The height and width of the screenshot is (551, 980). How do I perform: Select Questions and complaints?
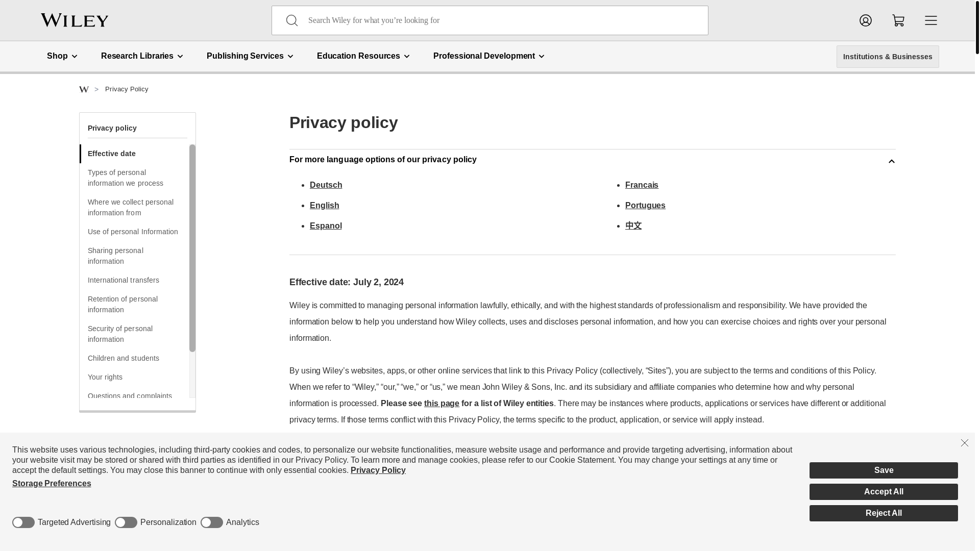130,396
